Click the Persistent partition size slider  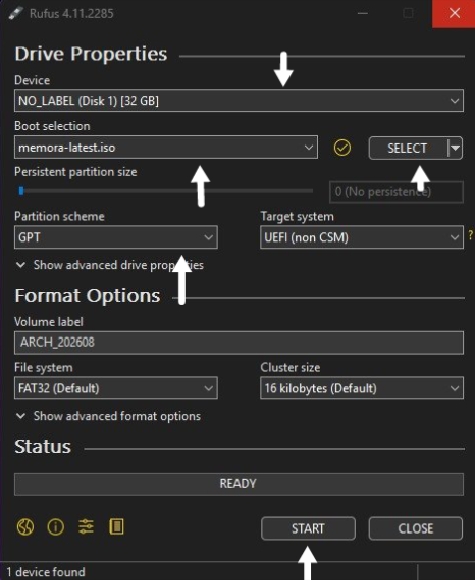pyautogui.click(x=165, y=191)
